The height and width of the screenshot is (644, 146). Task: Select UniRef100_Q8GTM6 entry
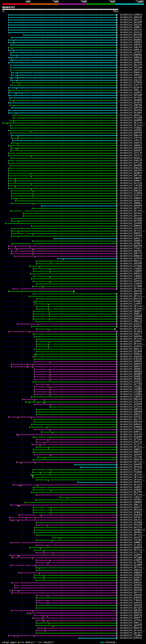pyautogui.click(x=131, y=291)
